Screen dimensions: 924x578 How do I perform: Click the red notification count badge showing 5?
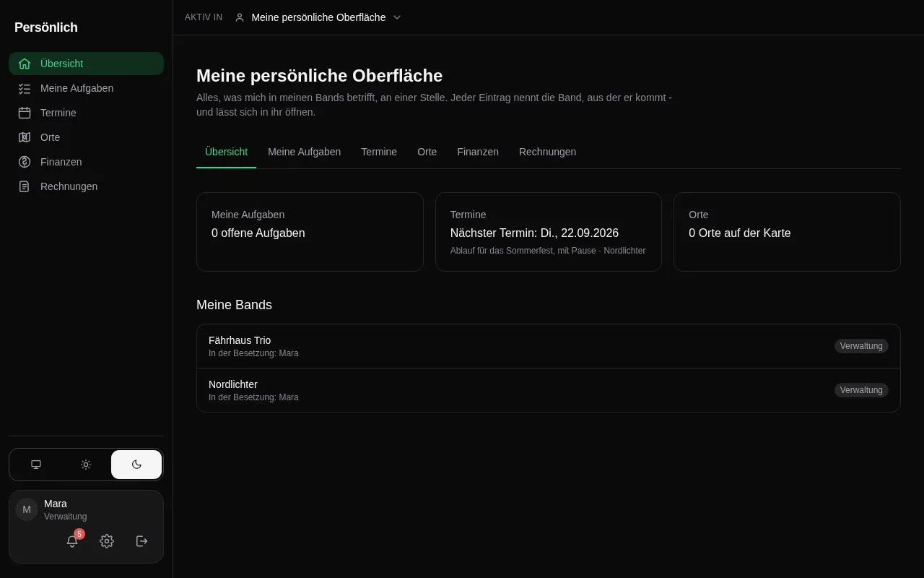click(79, 534)
